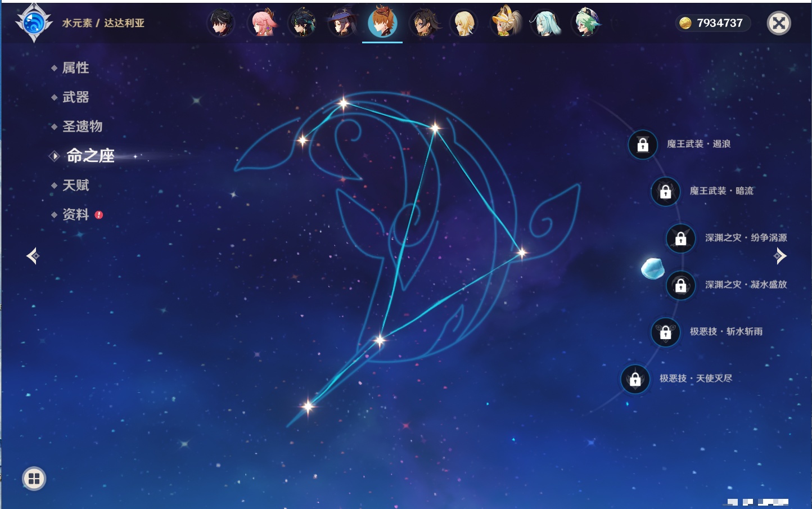Screen dimensions: 812x509
Task: Click the 极恶技·天使灭尽 lock icon
Action: tap(635, 379)
